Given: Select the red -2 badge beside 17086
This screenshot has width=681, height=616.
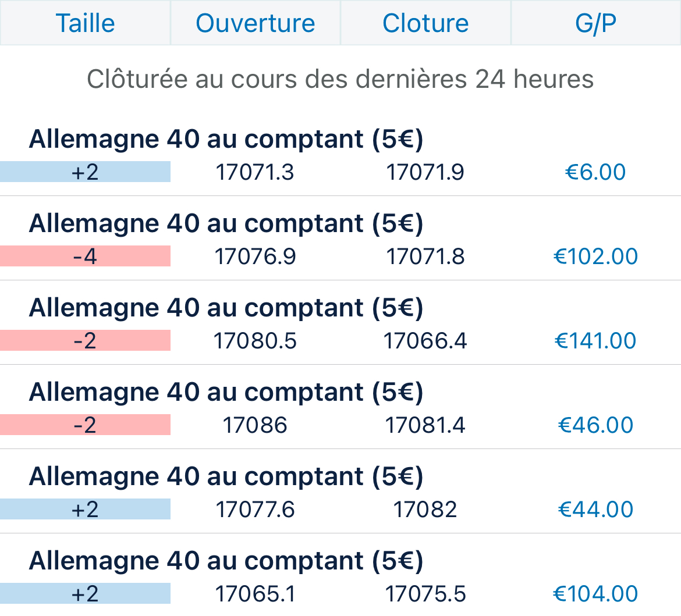Looking at the screenshot, I should [85, 425].
